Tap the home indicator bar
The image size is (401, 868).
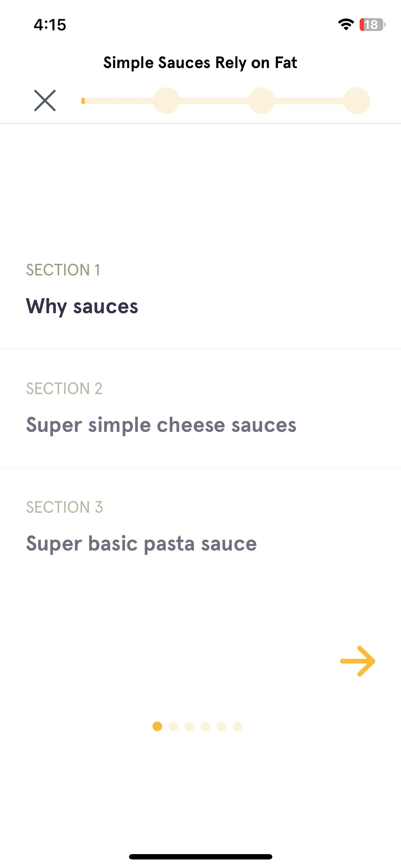(201, 857)
